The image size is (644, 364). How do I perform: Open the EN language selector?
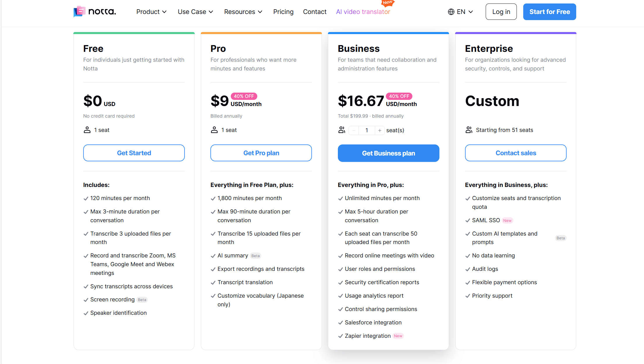[x=461, y=12]
